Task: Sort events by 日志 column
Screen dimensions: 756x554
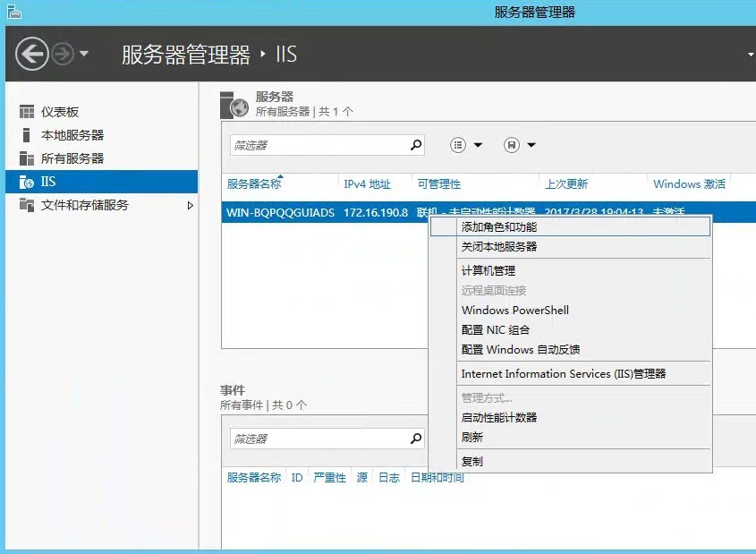Action: point(389,478)
